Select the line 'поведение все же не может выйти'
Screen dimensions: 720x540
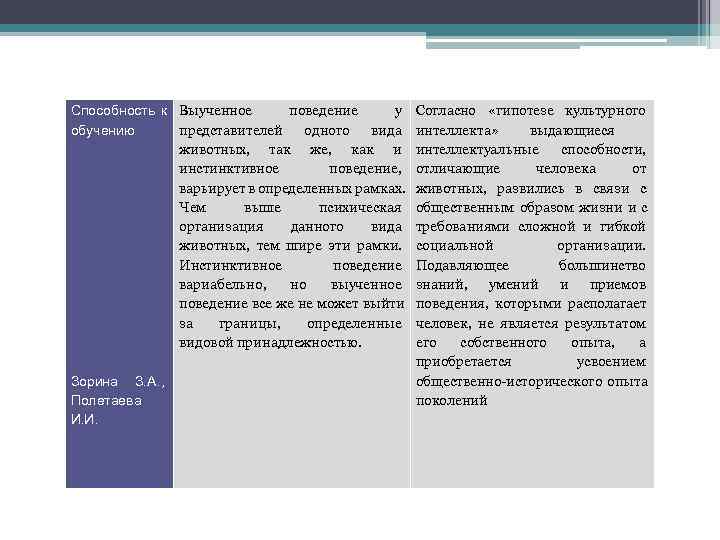click(292, 304)
